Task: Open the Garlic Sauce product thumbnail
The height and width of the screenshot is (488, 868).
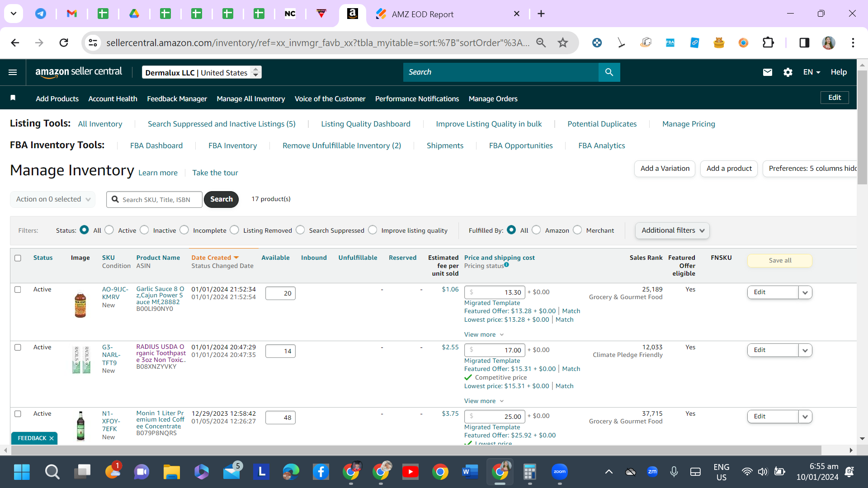Action: pyautogui.click(x=80, y=304)
